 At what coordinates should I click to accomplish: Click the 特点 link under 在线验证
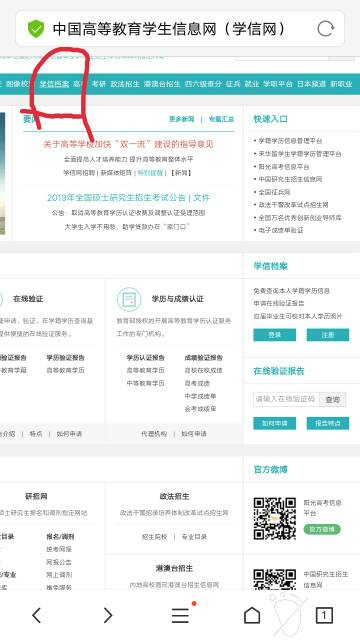tap(36, 434)
